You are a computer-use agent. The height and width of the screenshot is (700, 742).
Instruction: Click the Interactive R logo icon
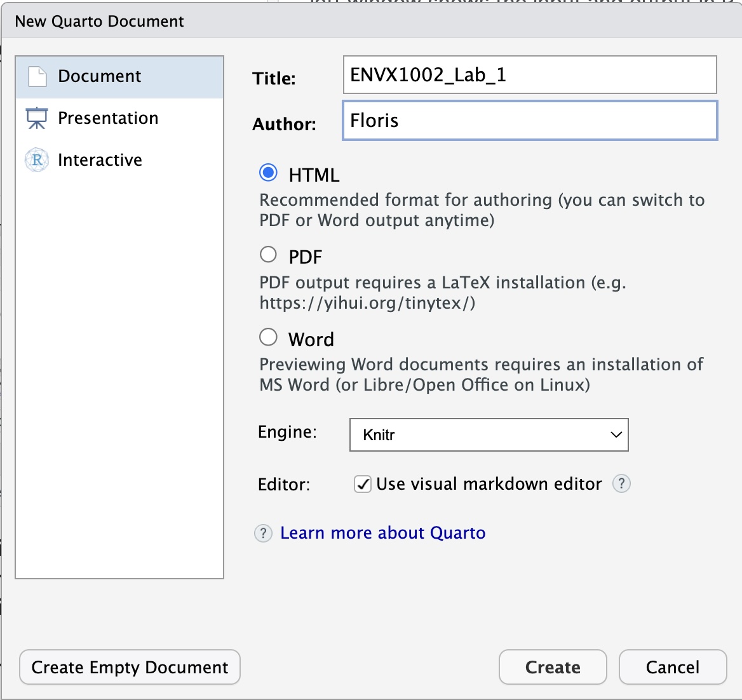click(x=37, y=160)
